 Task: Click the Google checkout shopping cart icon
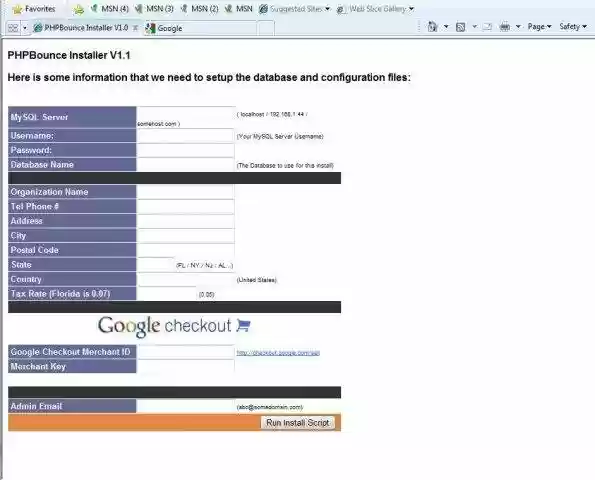click(x=243, y=325)
